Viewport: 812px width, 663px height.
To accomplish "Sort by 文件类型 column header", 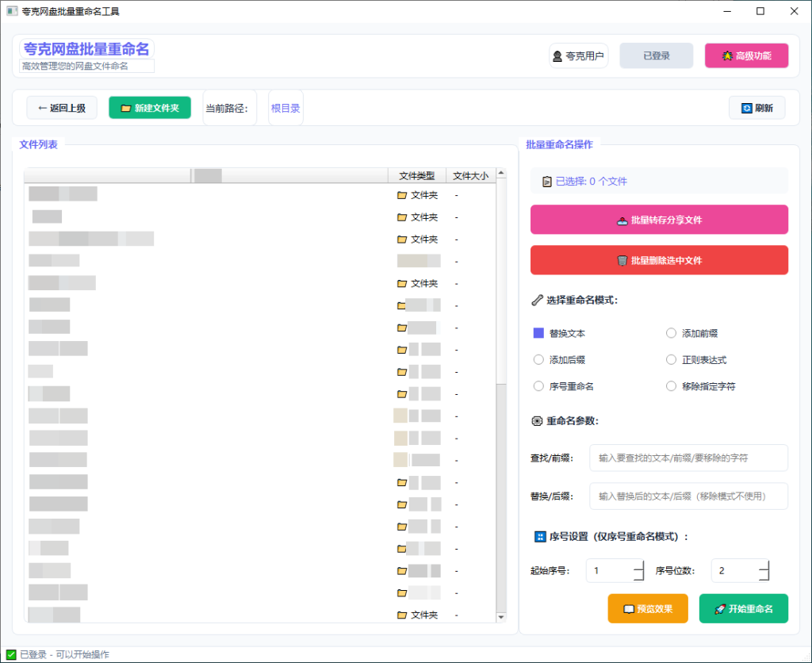I will click(x=416, y=176).
